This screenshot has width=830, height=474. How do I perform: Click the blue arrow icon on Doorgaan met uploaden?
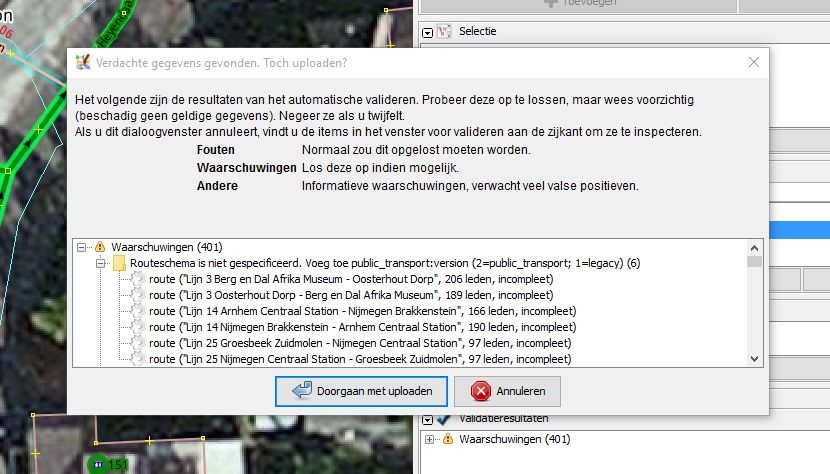tap(302, 391)
